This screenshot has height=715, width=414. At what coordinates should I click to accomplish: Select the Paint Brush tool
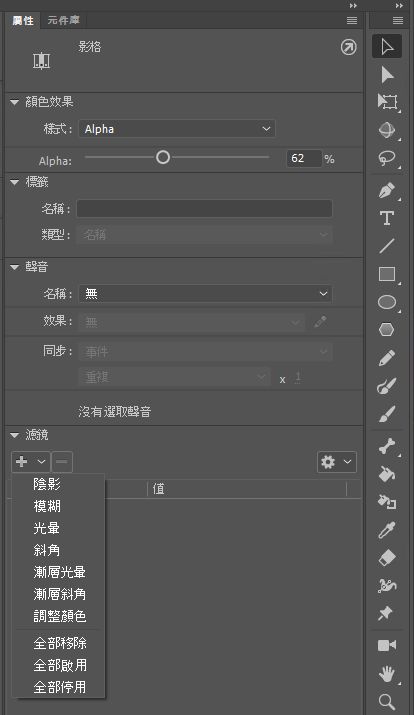387,386
